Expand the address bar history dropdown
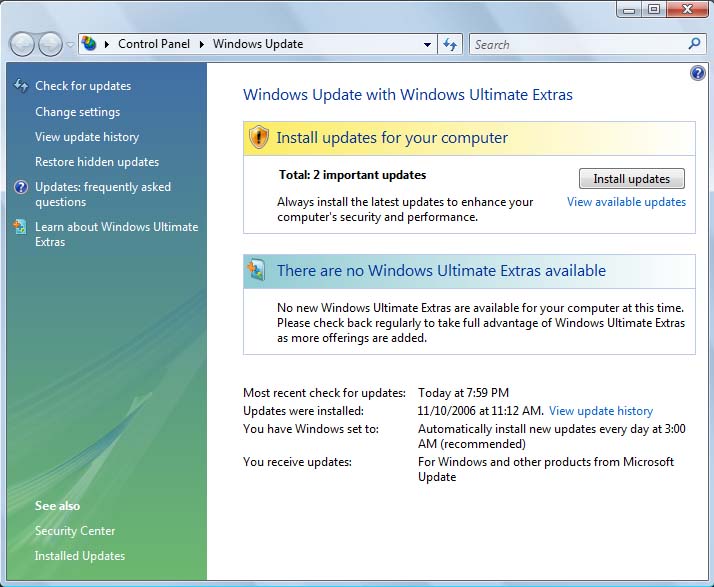Image resolution: width=714 pixels, height=587 pixels. (427, 45)
